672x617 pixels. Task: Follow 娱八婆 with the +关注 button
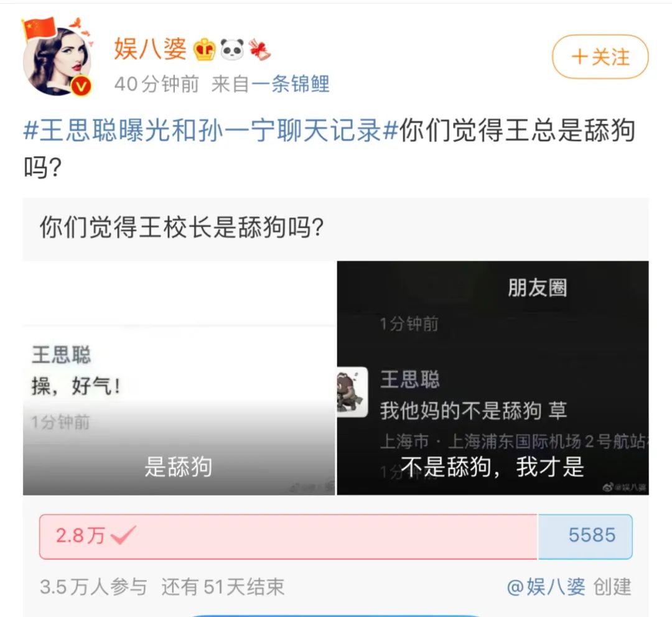pyautogui.click(x=600, y=57)
